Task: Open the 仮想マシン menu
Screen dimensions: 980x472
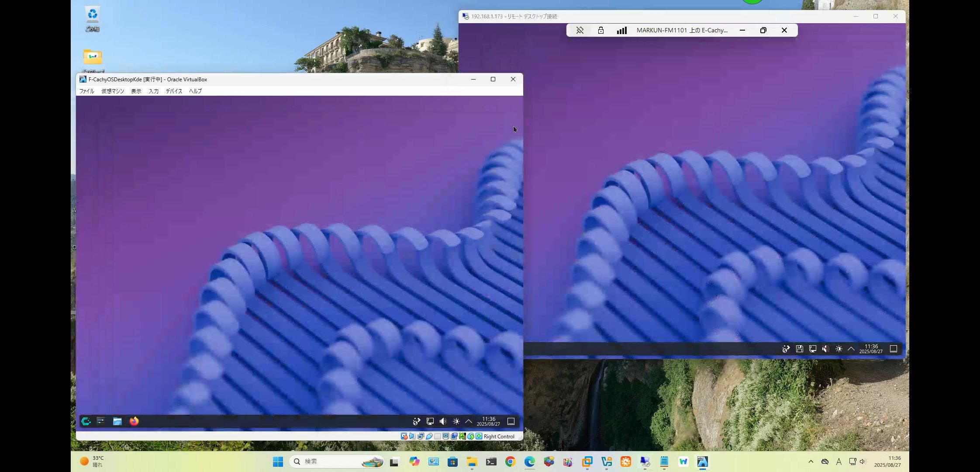Action: pos(113,91)
